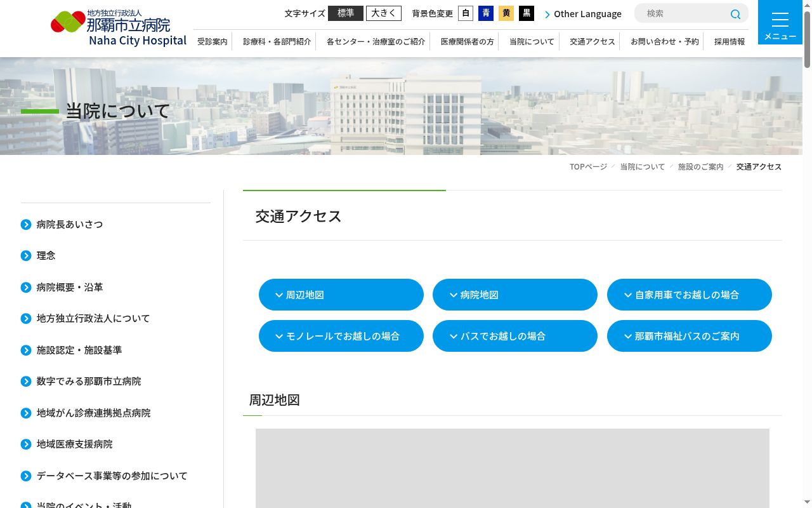The width and height of the screenshot is (812, 508).
Task: Select yellow 黄 background color
Action: pos(506,13)
